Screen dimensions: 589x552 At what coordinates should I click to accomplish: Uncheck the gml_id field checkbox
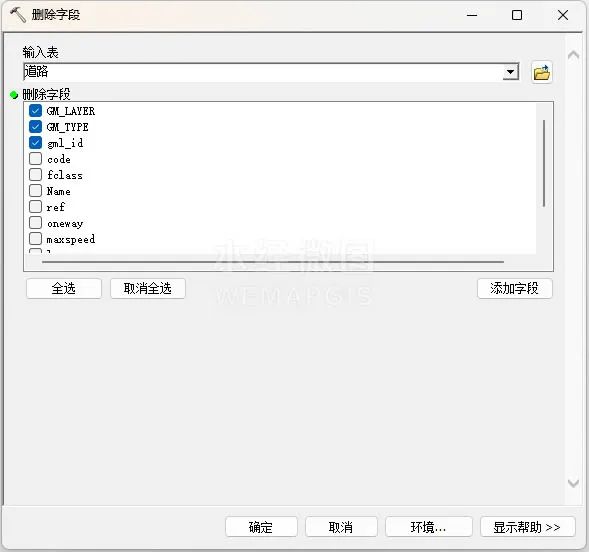coord(35,142)
